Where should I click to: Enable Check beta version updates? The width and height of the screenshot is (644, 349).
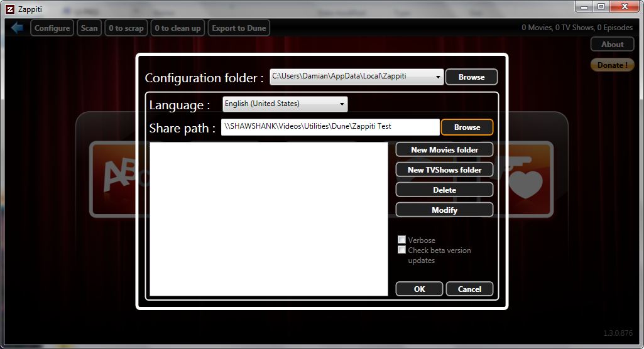[401, 250]
